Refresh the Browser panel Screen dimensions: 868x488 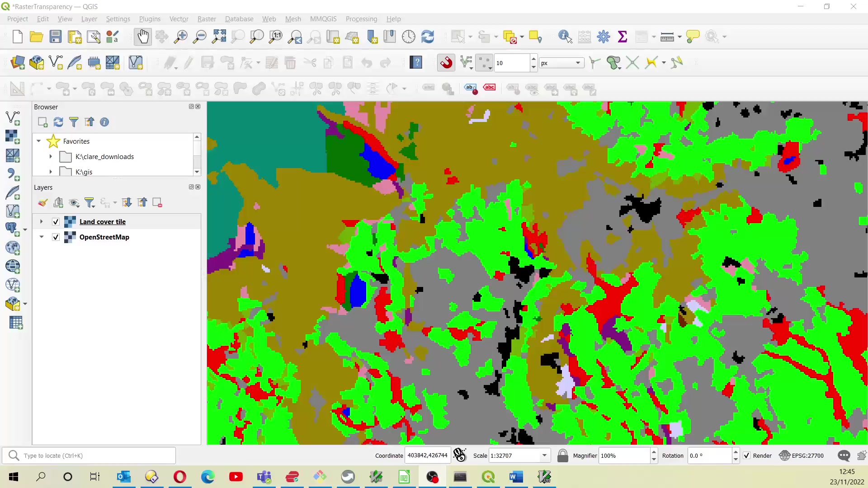(58, 122)
